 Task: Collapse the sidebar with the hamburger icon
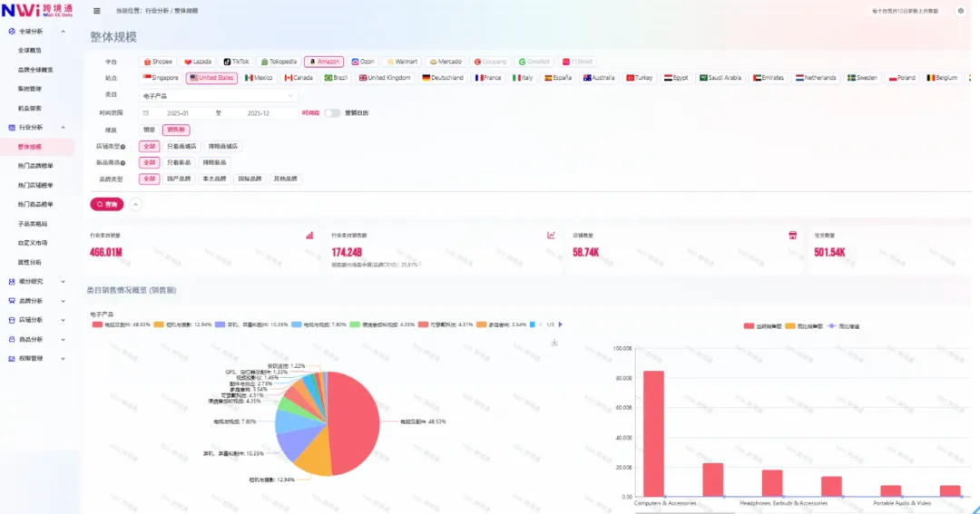coord(97,11)
